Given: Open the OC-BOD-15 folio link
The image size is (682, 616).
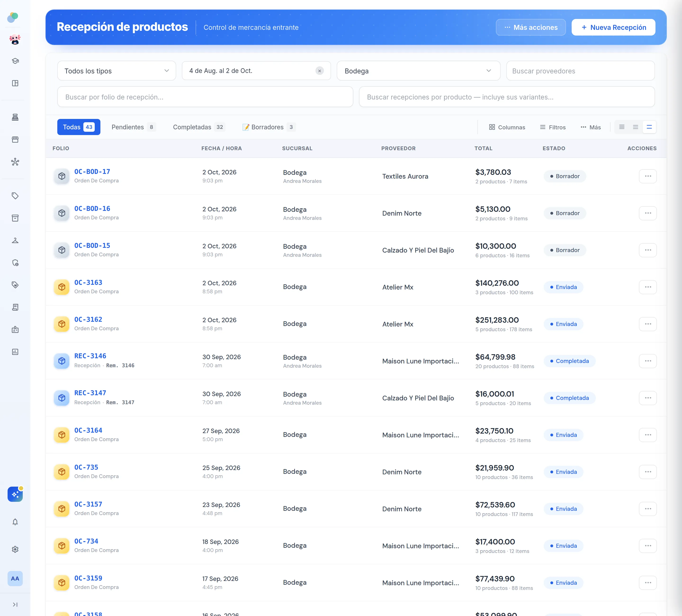Looking at the screenshot, I should (x=92, y=246).
